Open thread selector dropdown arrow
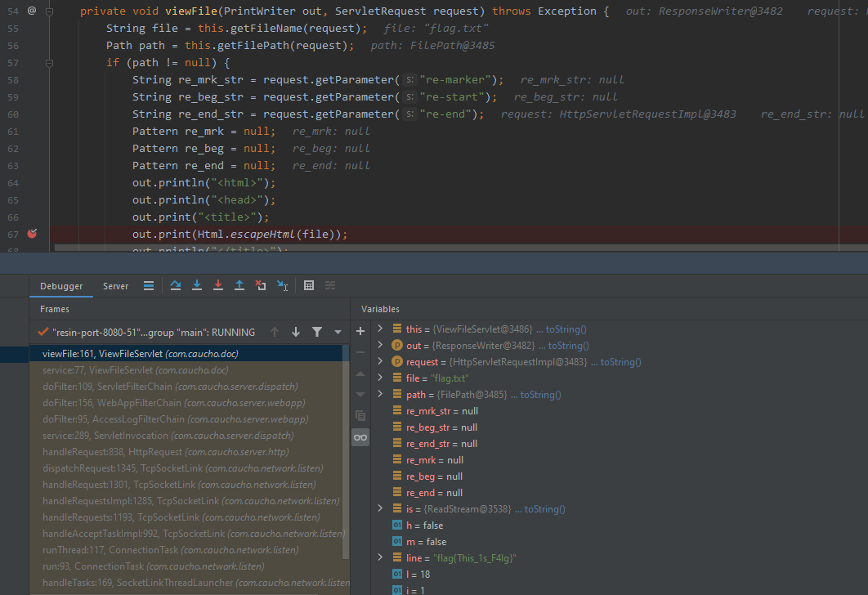The image size is (868, 595). point(338,332)
